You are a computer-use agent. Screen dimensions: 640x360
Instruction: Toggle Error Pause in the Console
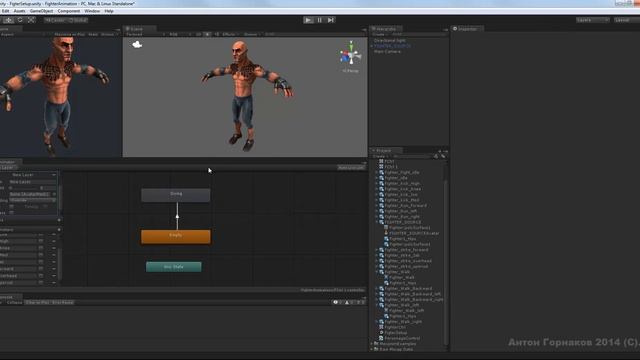click(x=63, y=302)
